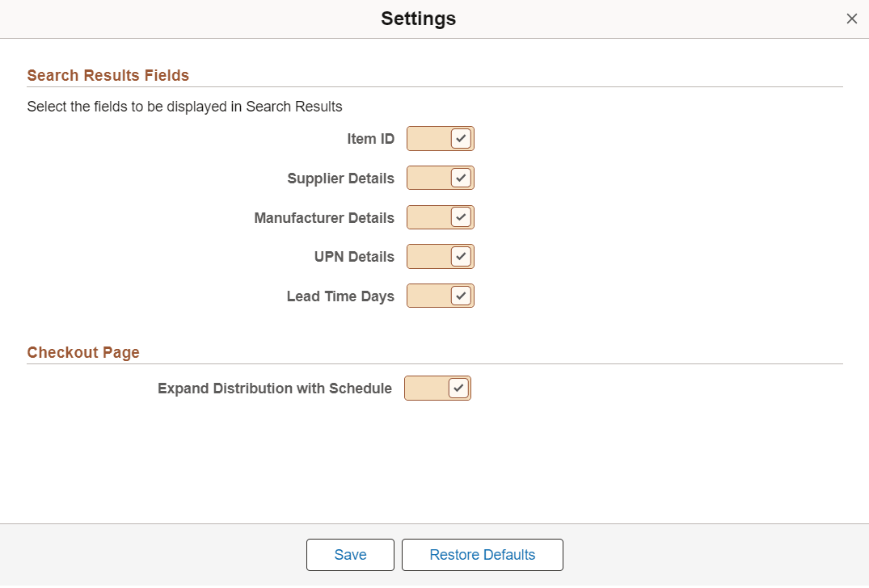The height and width of the screenshot is (588, 869).
Task: Click the checkmark in the Supplier Details switch
Action: 461,178
